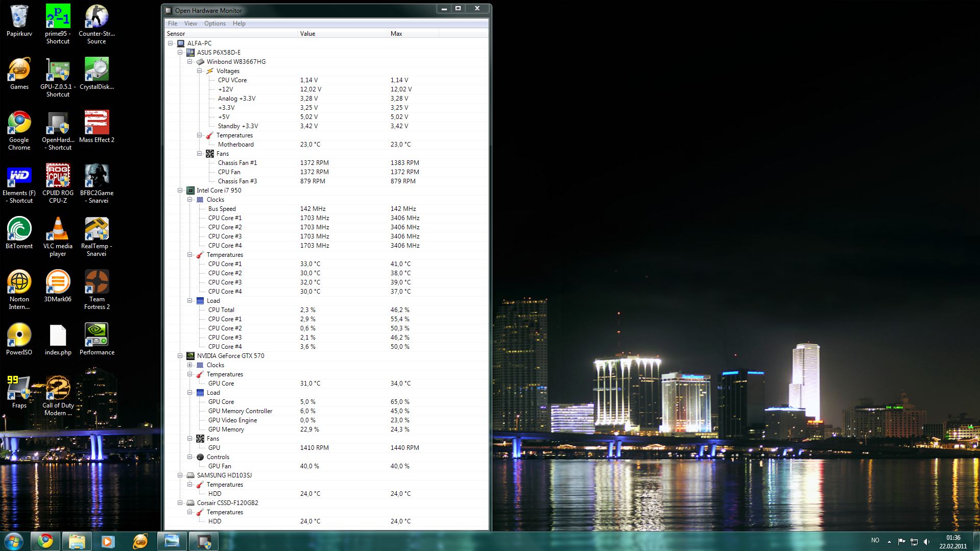The width and height of the screenshot is (980, 551).
Task: Open the BitTorrent desktop icon
Action: point(19,233)
